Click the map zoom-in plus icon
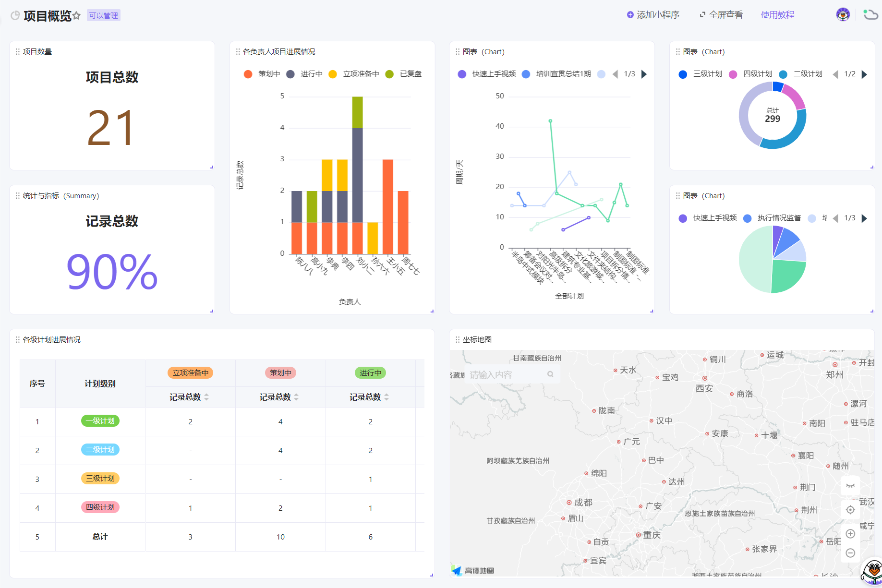882x588 pixels. click(850, 534)
